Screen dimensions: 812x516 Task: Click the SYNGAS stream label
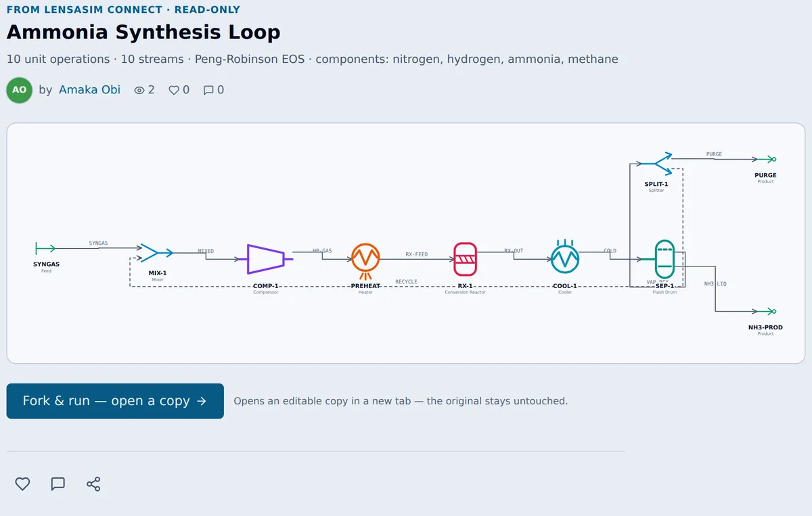[98, 243]
